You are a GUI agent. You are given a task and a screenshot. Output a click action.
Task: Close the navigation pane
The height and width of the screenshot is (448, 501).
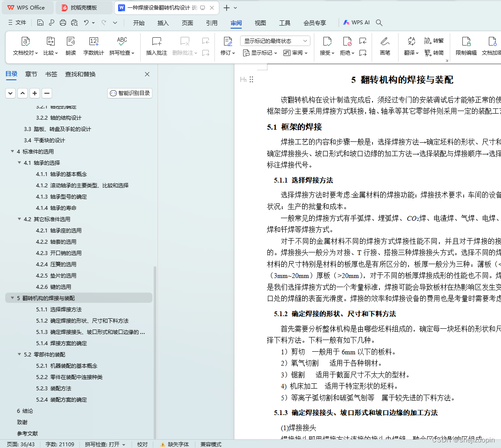pyautogui.click(x=147, y=74)
